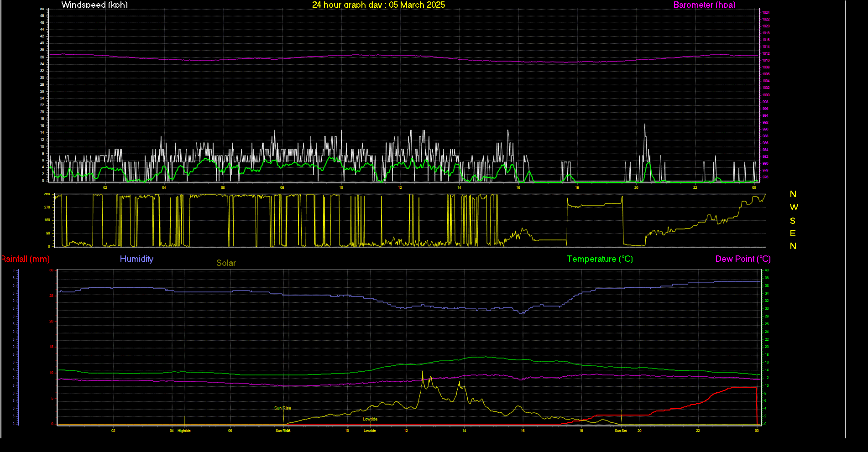Click the '24 hour graph day : 05 March 2025' title
This screenshot has width=868, height=452.
[x=378, y=5]
